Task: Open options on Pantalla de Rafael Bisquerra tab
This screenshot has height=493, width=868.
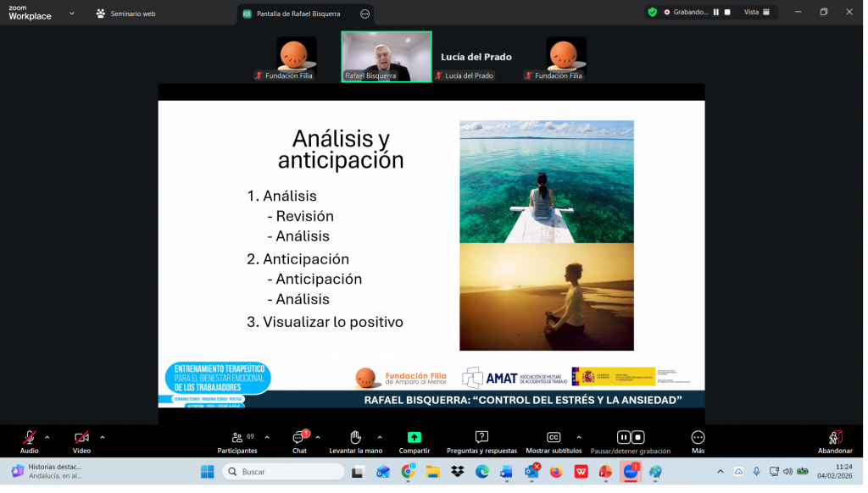Action: pyautogui.click(x=364, y=14)
